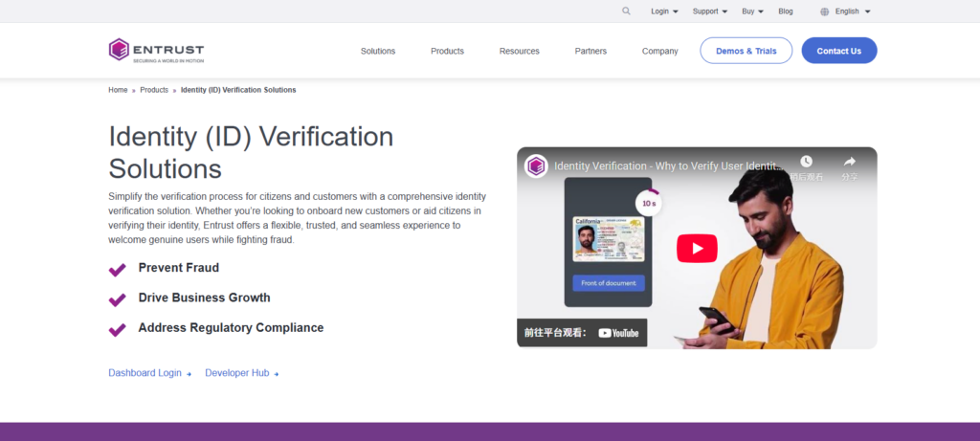This screenshot has height=441, width=980.
Task: Open the English language selector
Action: tap(852, 11)
